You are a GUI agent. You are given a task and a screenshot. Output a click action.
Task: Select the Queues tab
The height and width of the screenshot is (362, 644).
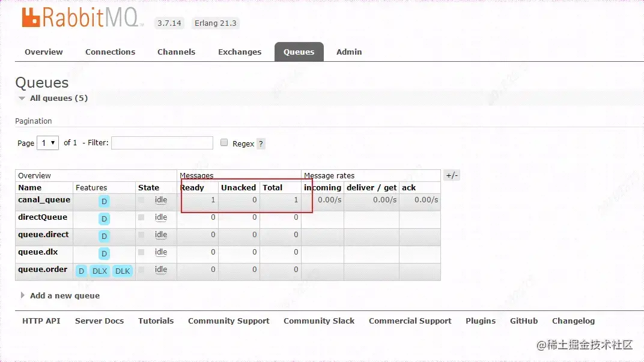(299, 52)
